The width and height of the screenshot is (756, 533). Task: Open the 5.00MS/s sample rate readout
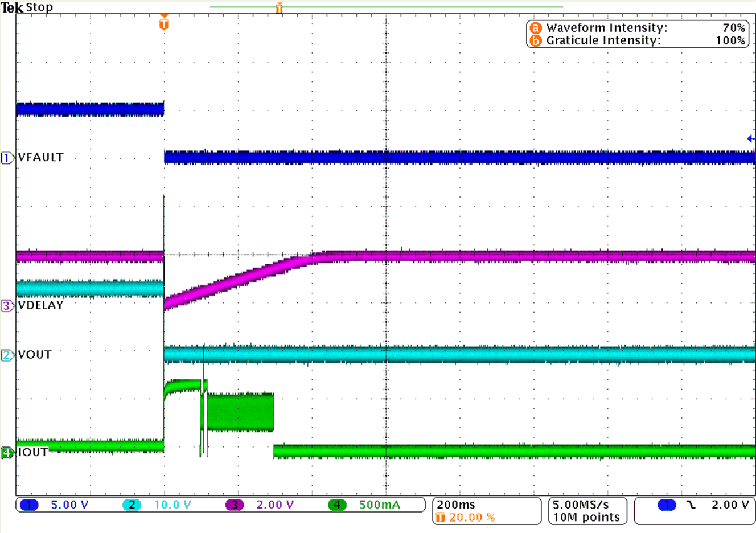tap(580, 505)
